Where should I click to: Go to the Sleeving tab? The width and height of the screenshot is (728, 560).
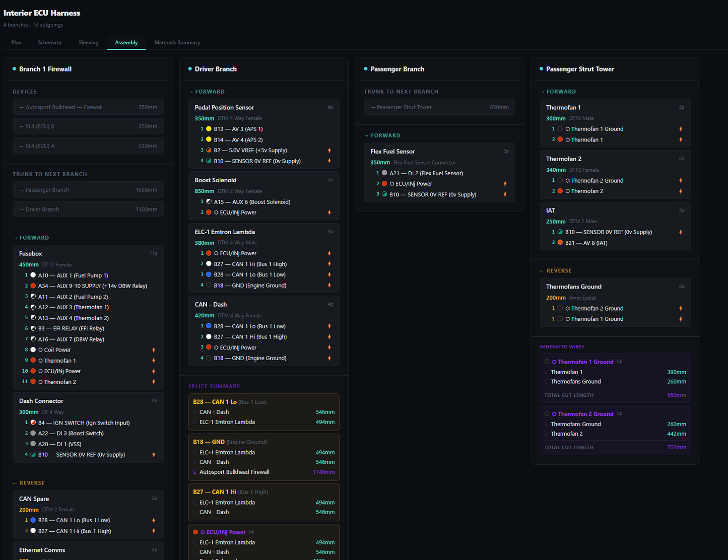click(89, 42)
